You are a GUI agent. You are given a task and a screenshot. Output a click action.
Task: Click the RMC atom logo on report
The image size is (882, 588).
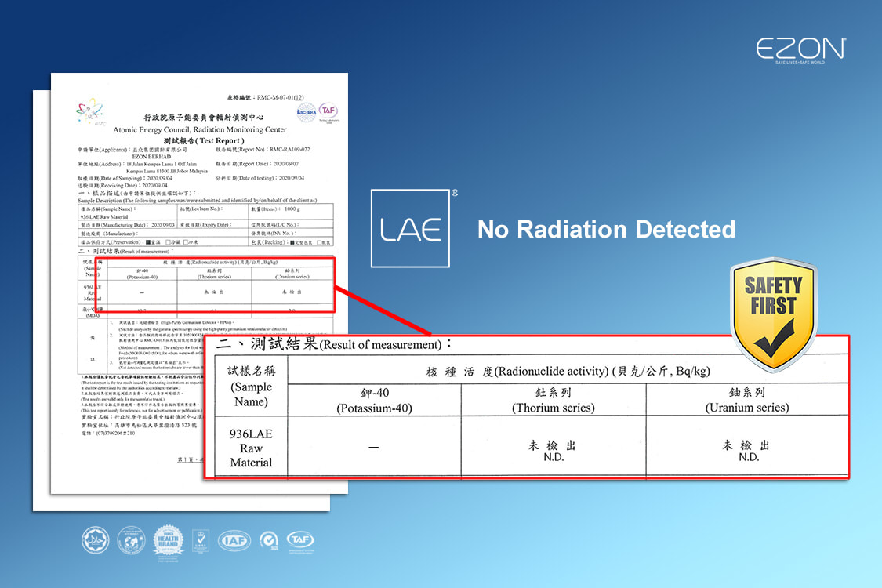click(91, 111)
